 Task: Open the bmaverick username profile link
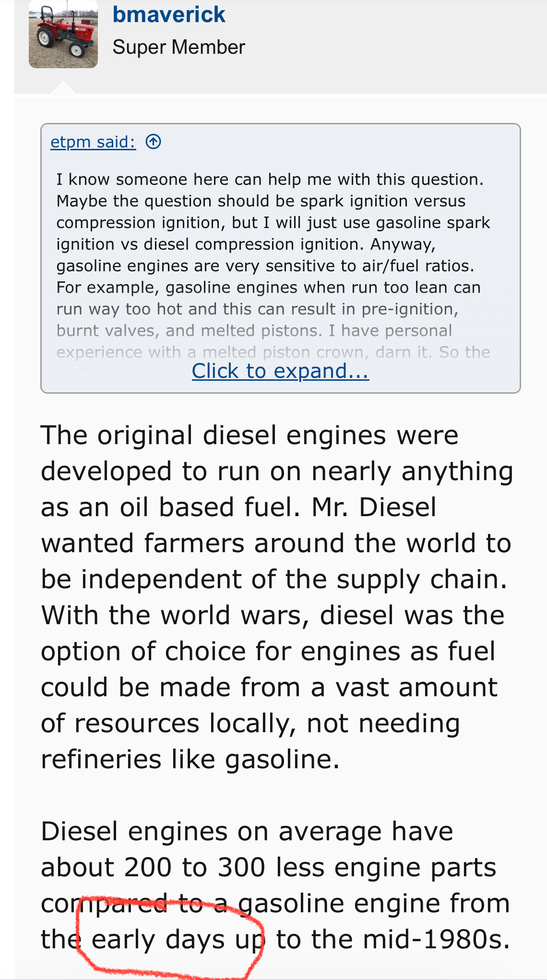168,14
